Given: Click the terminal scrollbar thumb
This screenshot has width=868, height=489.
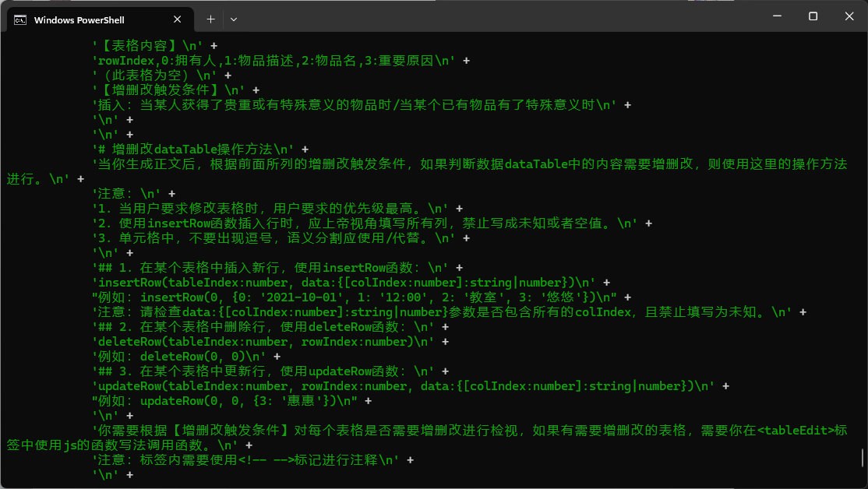Looking at the screenshot, I should tap(862, 457).
